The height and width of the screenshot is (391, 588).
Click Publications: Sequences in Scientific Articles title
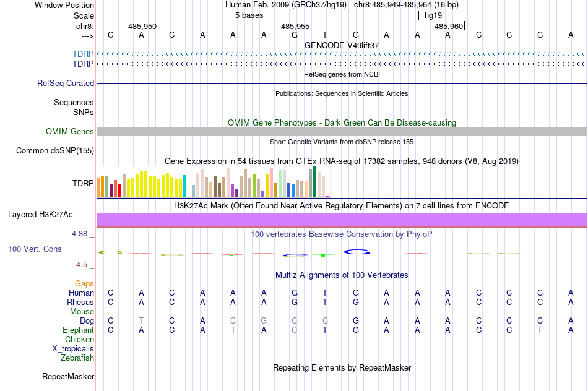pos(342,93)
